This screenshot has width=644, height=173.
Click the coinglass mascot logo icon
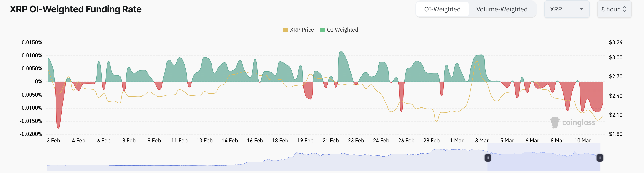555,122
